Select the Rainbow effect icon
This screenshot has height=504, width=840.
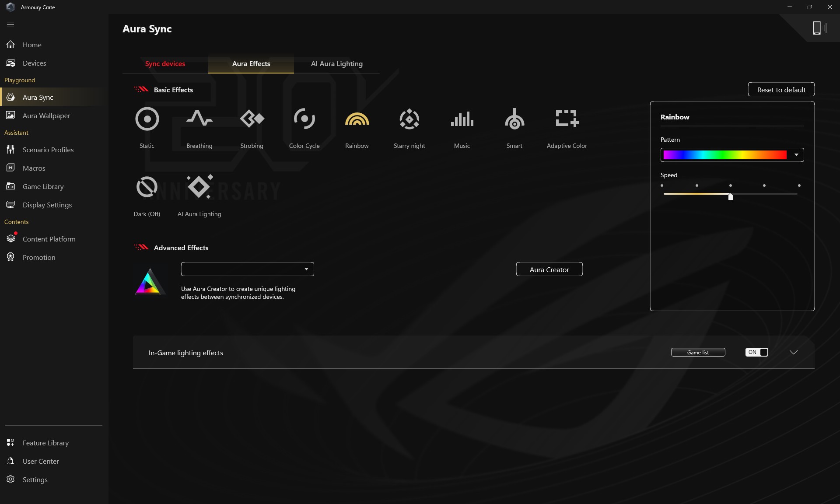[357, 119]
